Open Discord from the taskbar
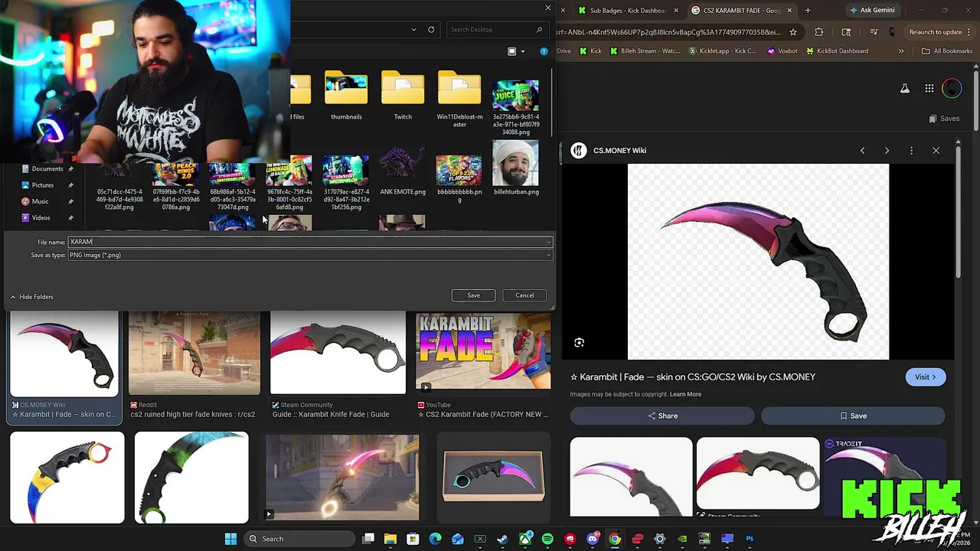980x551 pixels. click(593, 539)
